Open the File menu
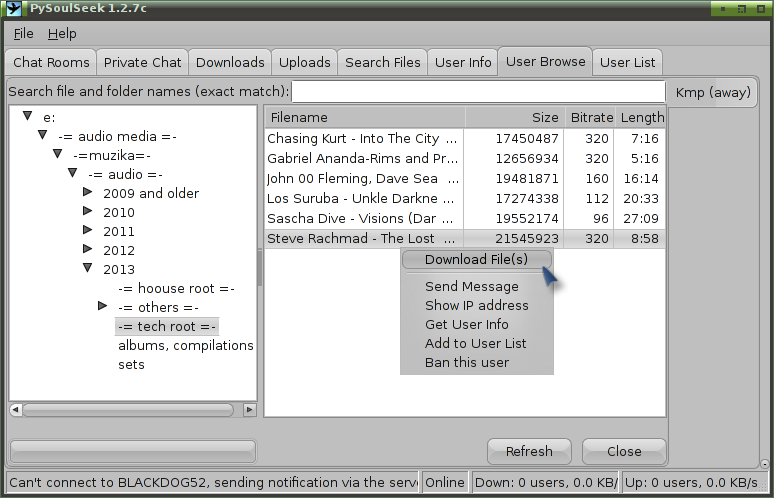Viewport: 774px width, 498px height. [23, 34]
